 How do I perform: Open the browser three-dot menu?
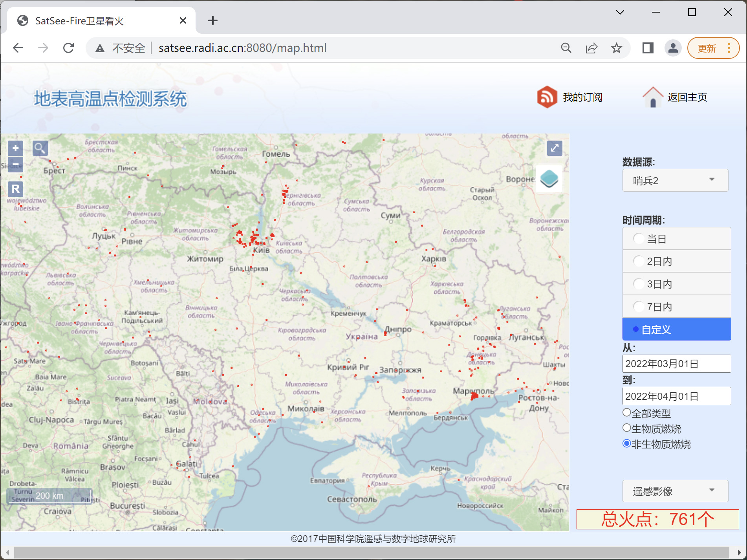click(x=729, y=48)
